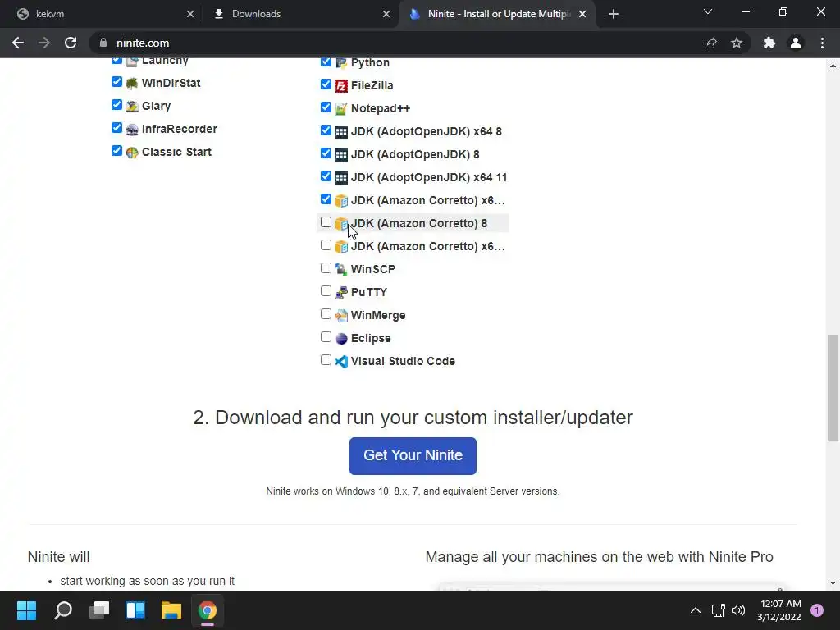Click the InfraRecorder disc icon
The height and width of the screenshot is (630, 840).
tap(132, 129)
